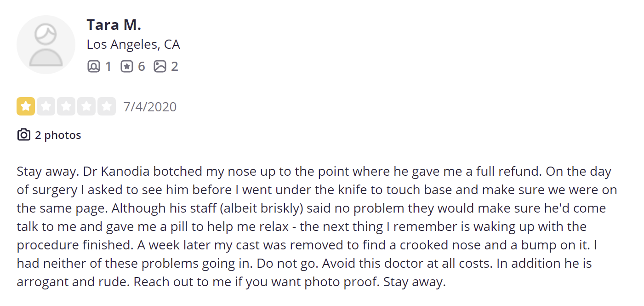This screenshot has width=644, height=306.
Task: Click the photo count number 2 in the profile stats
Action: [x=174, y=67]
